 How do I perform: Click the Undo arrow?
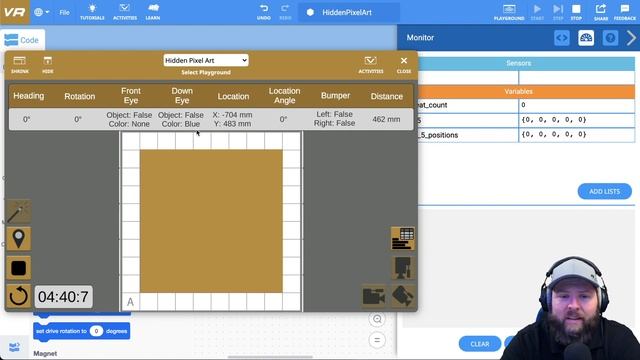click(264, 12)
